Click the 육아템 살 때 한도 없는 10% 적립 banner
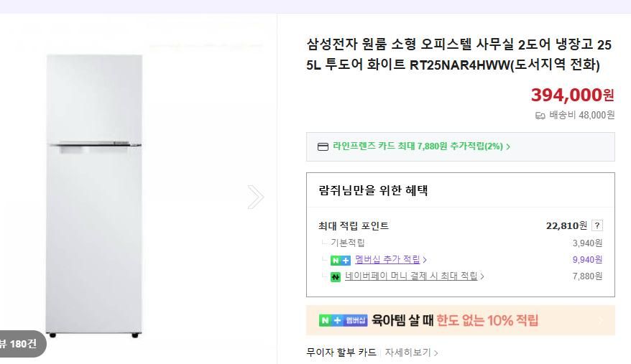Screen dimensions: 631x364 tap(460, 320)
